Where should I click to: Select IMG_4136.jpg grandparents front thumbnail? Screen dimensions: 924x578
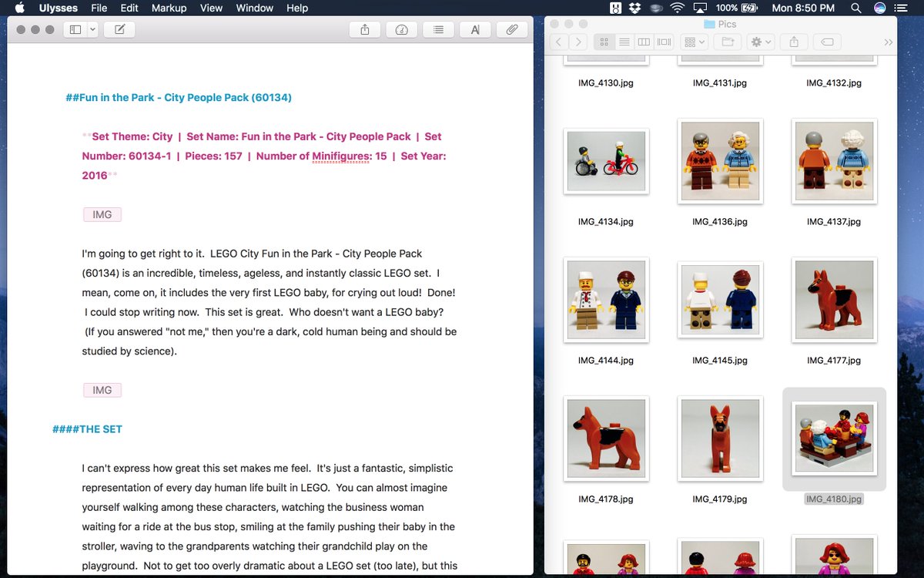tap(720, 161)
